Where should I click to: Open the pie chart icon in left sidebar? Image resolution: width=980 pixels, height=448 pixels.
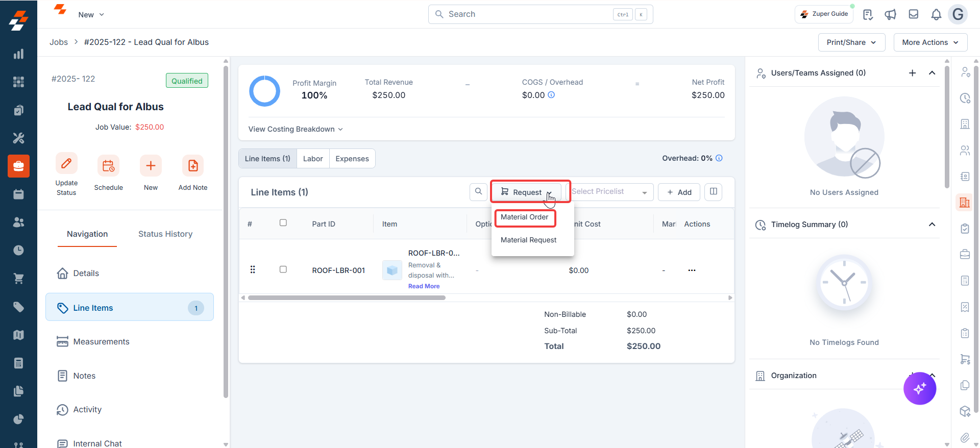(18, 419)
